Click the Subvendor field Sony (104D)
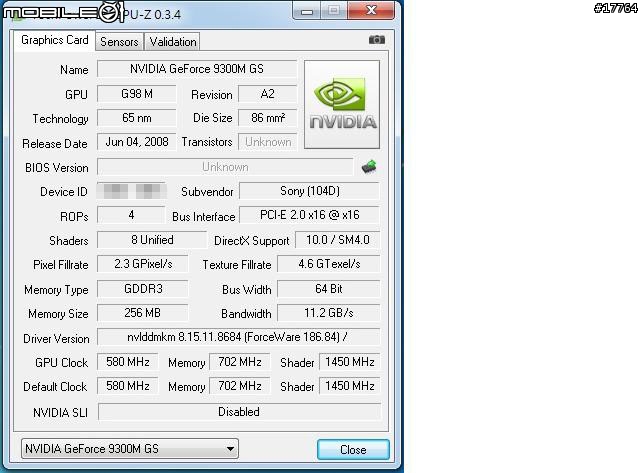This screenshot has height=473, width=640. coord(309,191)
